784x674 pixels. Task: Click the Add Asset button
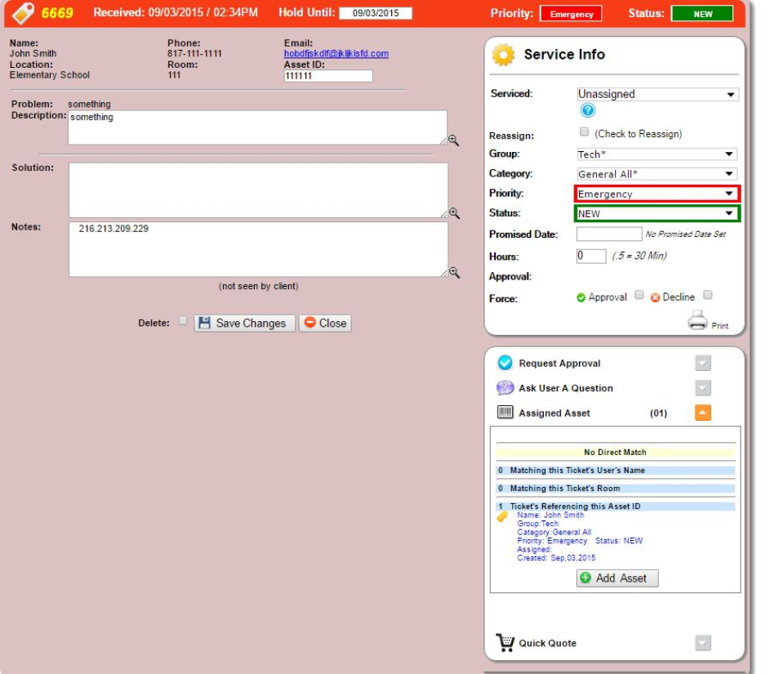[x=617, y=578]
